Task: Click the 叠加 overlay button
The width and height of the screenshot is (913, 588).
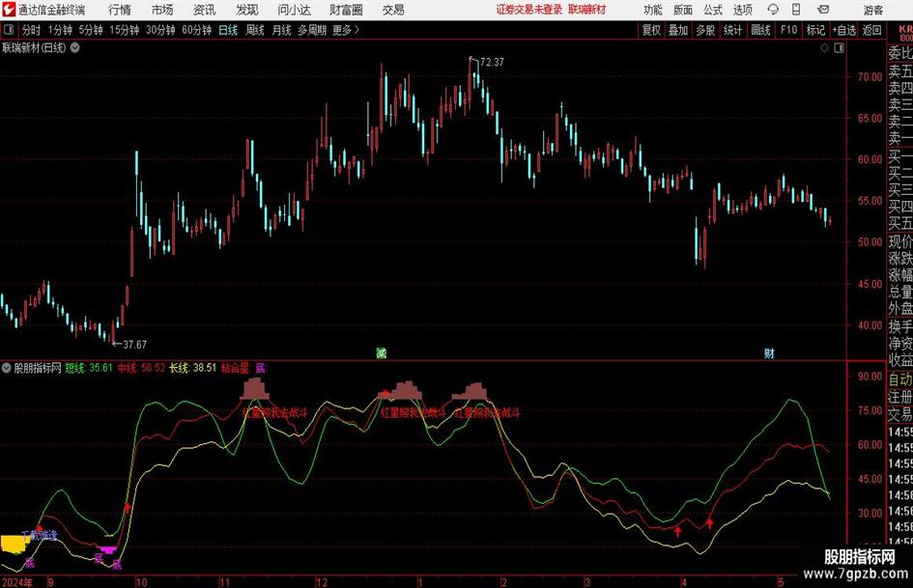Action: click(x=678, y=30)
